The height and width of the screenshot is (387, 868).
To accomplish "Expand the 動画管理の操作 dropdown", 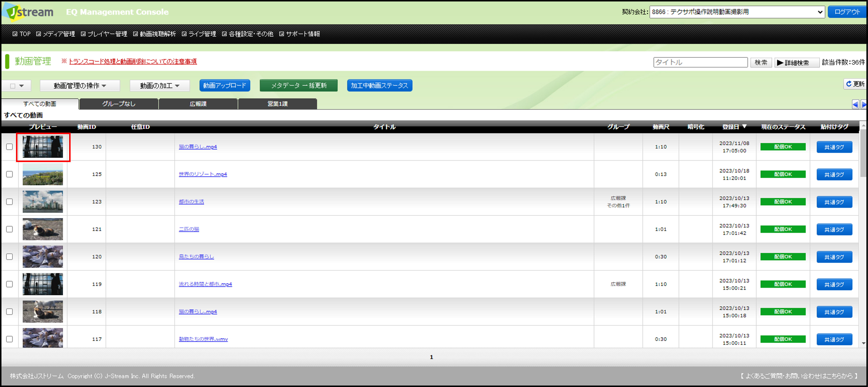I will click(x=80, y=86).
